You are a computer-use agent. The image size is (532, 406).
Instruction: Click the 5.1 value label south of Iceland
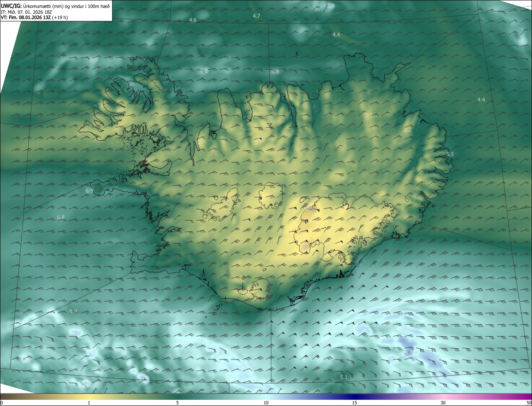pos(344,377)
